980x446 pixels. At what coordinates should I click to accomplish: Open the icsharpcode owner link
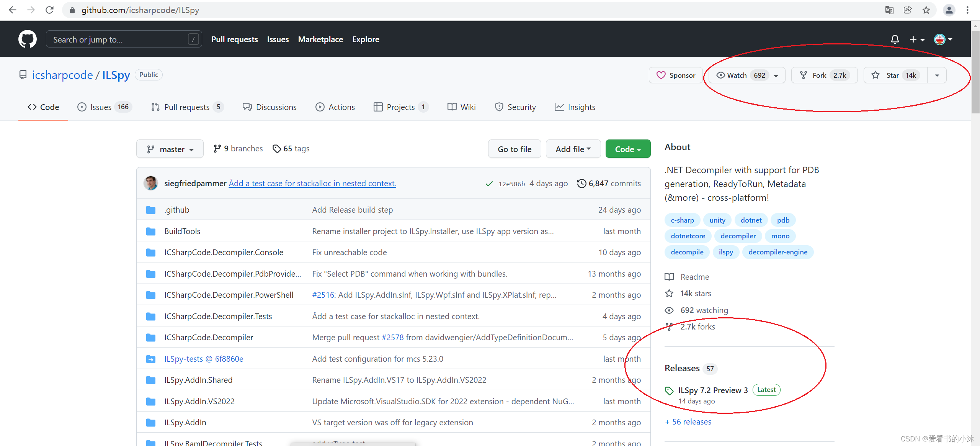(x=62, y=75)
